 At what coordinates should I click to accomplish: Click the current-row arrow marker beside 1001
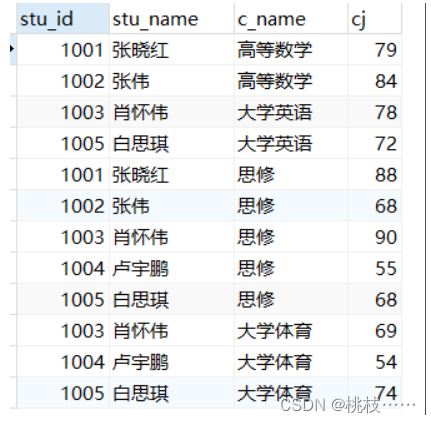(x=12, y=49)
